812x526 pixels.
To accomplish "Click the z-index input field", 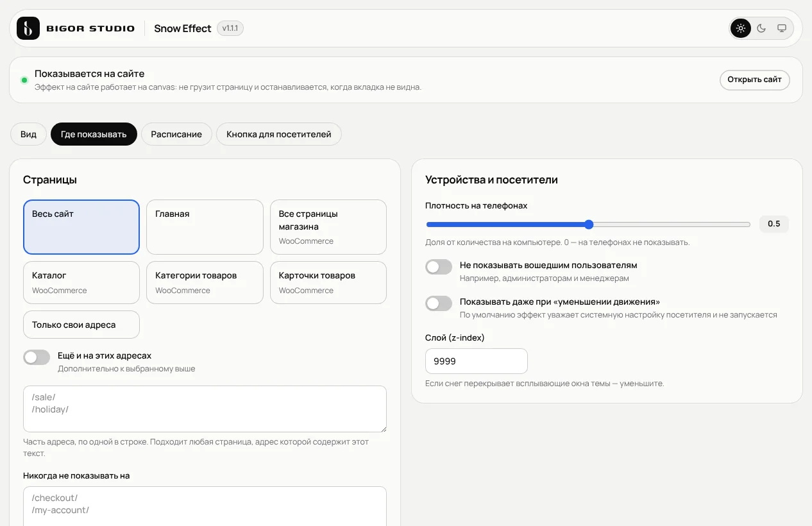I will pos(477,361).
